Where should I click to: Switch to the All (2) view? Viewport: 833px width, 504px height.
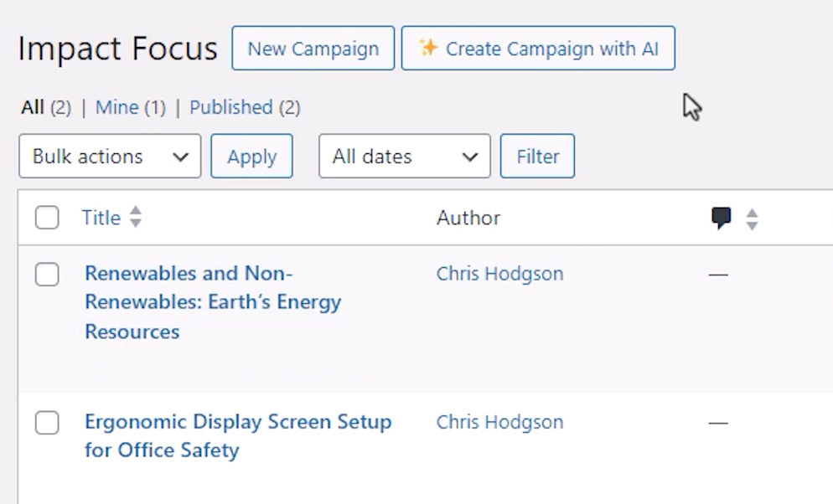(33, 107)
